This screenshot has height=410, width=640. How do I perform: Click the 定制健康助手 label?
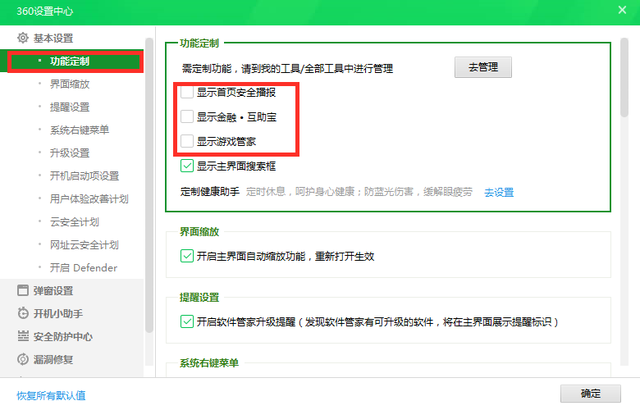coord(210,192)
